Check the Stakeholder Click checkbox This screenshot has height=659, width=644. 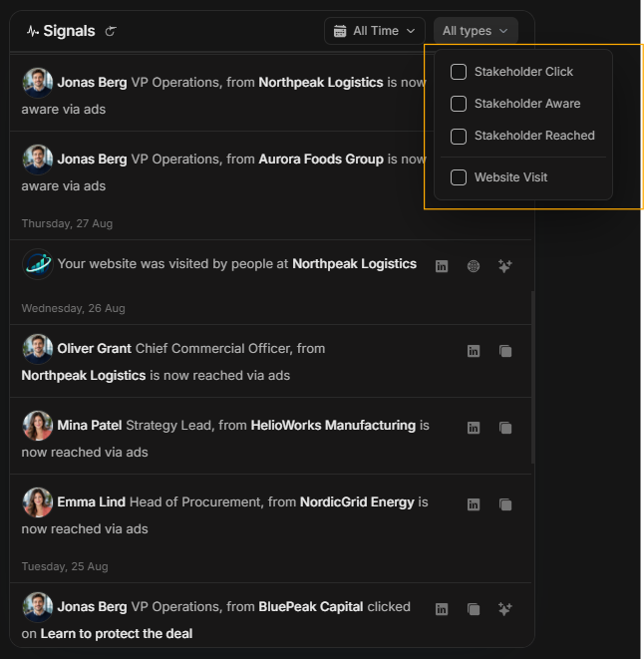459,72
